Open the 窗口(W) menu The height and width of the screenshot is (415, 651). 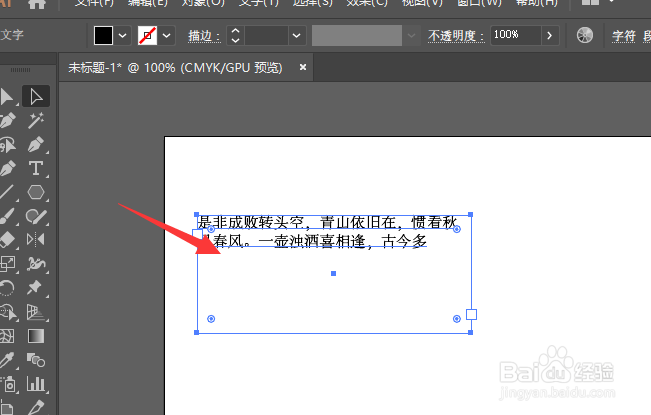tap(479, 3)
